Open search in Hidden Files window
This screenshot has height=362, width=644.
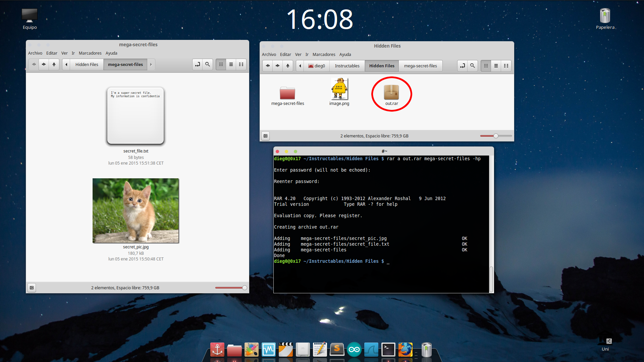tap(473, 66)
